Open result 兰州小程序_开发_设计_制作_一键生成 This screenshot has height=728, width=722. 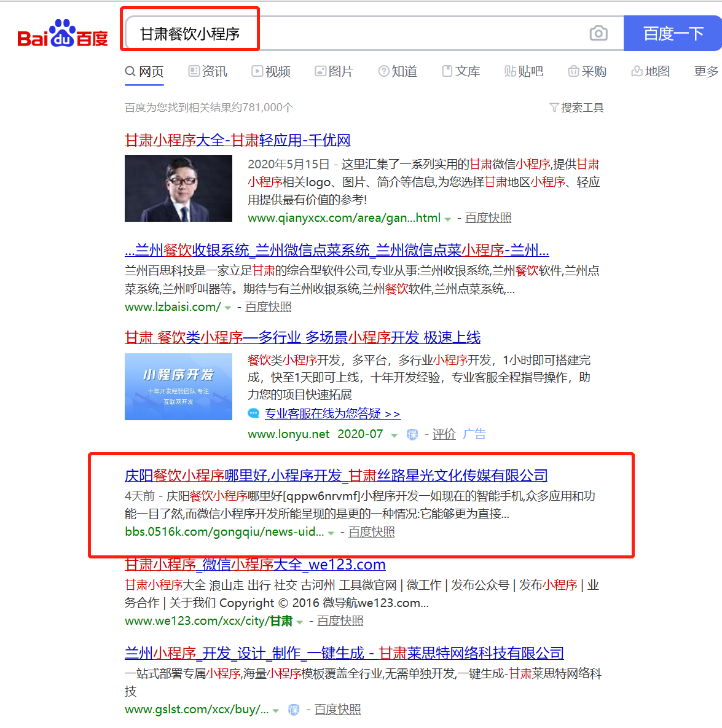click(x=345, y=653)
